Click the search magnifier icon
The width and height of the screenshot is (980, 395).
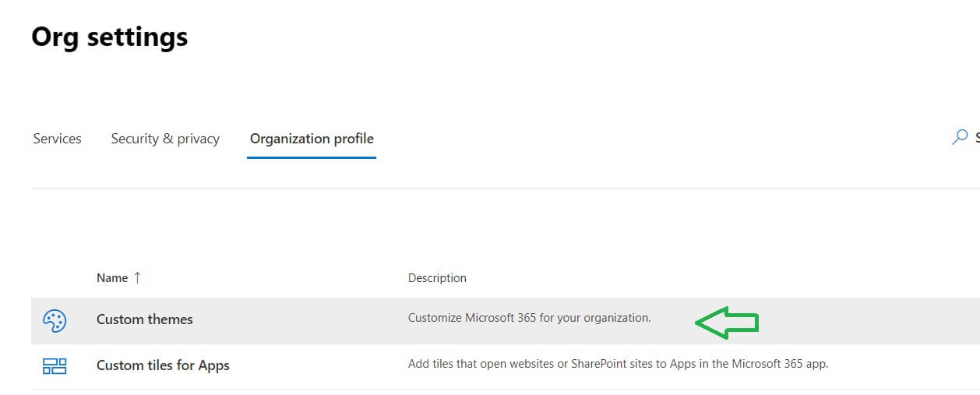click(960, 138)
